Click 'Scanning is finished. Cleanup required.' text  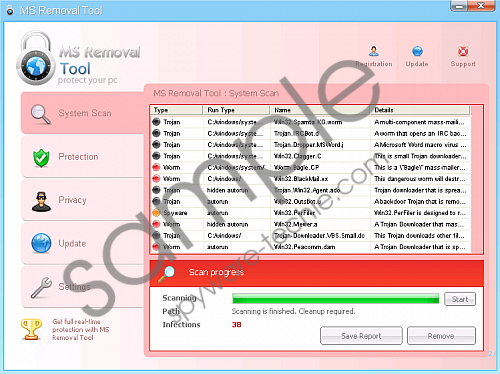(293, 311)
